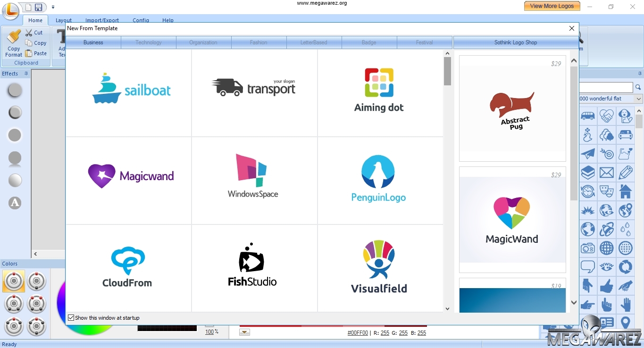The image size is (644, 348).
Task: Open the Abstract Pug shop logo
Action: 512,108
